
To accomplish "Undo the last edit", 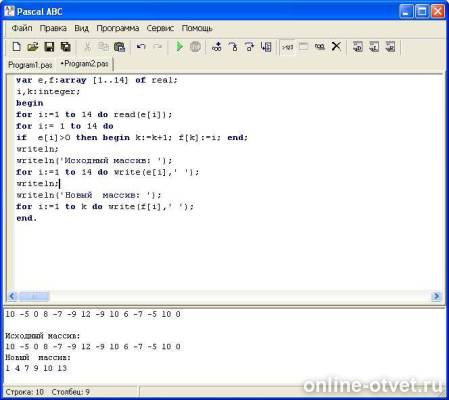I will [x=141, y=47].
